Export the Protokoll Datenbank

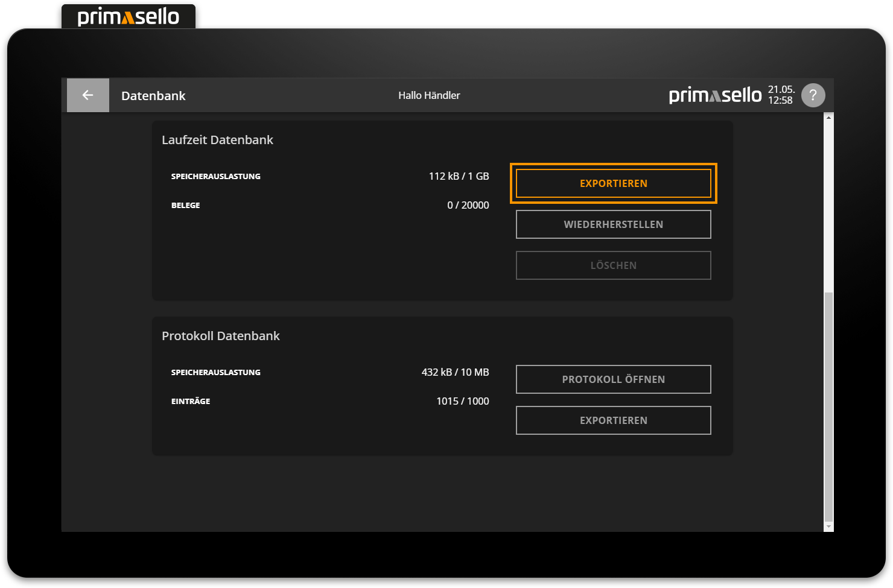point(613,420)
